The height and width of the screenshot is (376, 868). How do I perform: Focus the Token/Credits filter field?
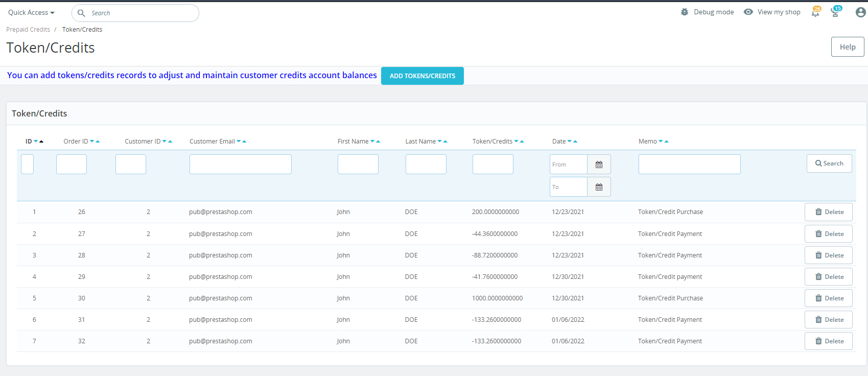pos(493,165)
